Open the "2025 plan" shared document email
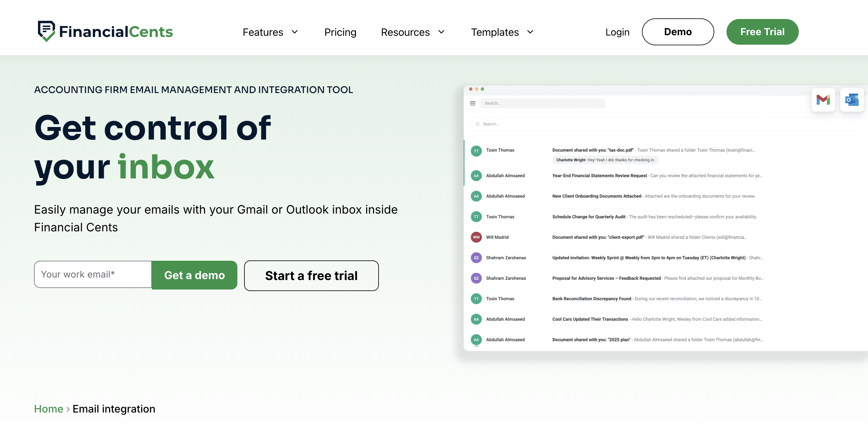 point(591,340)
